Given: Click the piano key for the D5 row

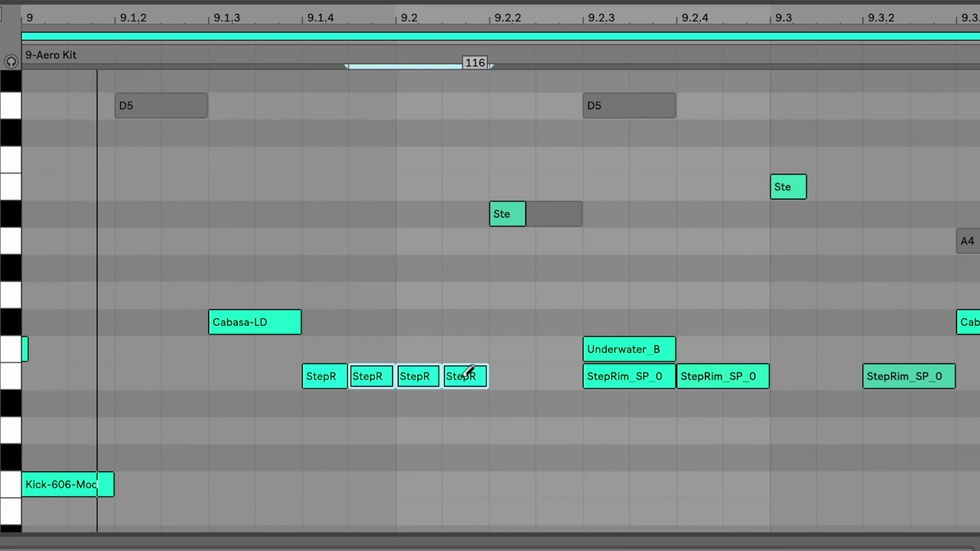Looking at the screenshot, I should [x=11, y=105].
